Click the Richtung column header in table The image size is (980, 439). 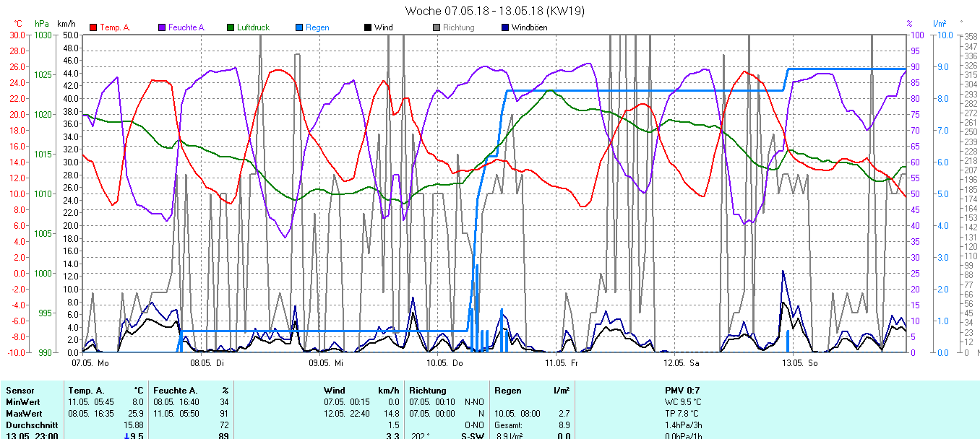point(429,391)
